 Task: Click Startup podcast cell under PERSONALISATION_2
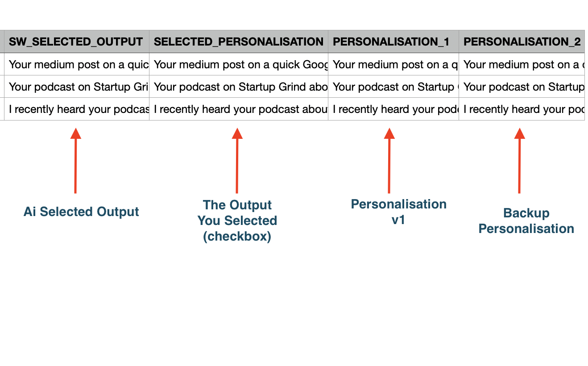pos(522,87)
